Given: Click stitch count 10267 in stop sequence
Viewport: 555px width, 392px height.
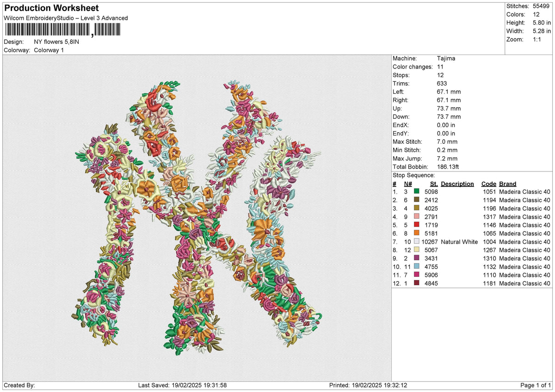Looking at the screenshot, I should (x=430, y=241).
